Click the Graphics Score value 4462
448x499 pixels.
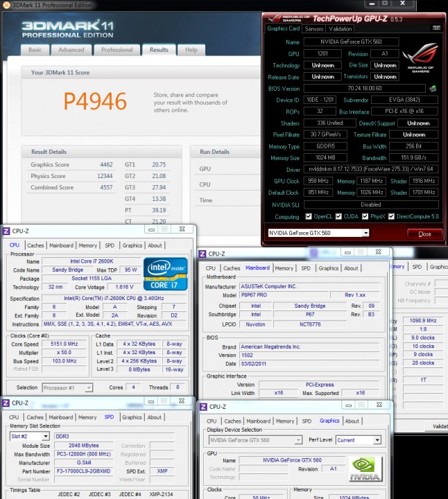point(106,164)
